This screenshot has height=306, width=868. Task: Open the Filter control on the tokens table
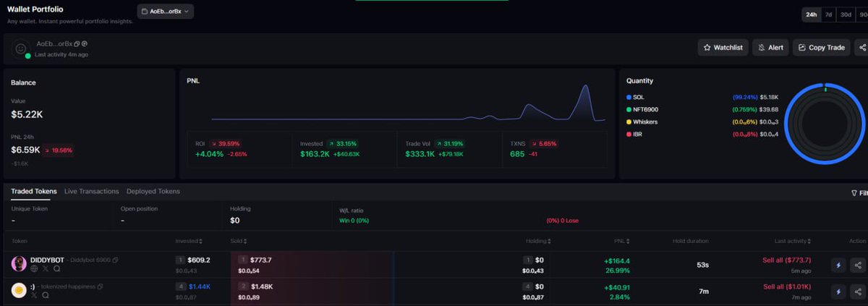[859, 193]
